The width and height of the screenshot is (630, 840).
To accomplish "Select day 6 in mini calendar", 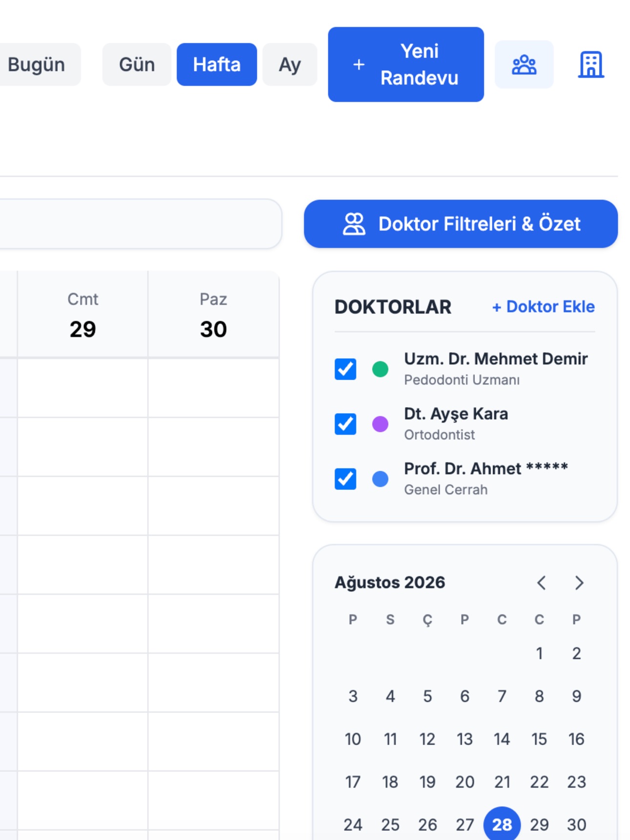I will point(464,696).
